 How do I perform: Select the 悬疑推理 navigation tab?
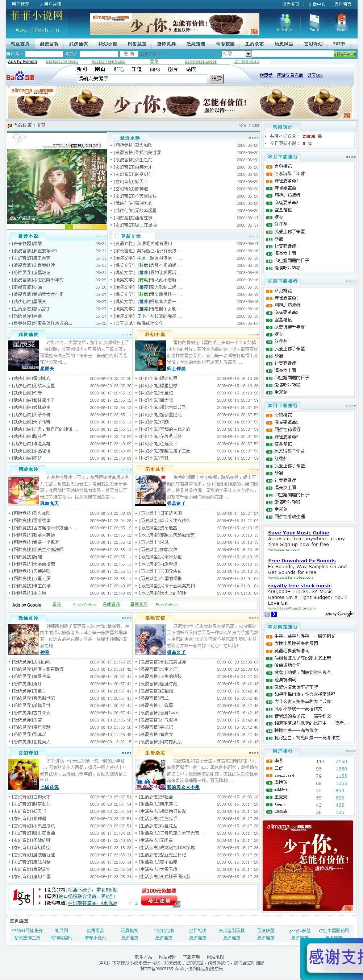pyautogui.click(x=196, y=44)
